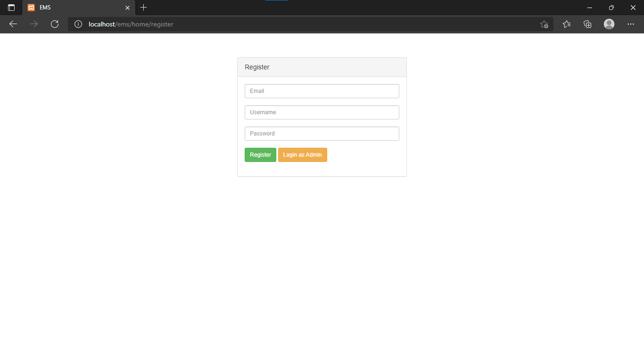Click the browser reload icon
The width and height of the screenshot is (644, 347).
55,24
